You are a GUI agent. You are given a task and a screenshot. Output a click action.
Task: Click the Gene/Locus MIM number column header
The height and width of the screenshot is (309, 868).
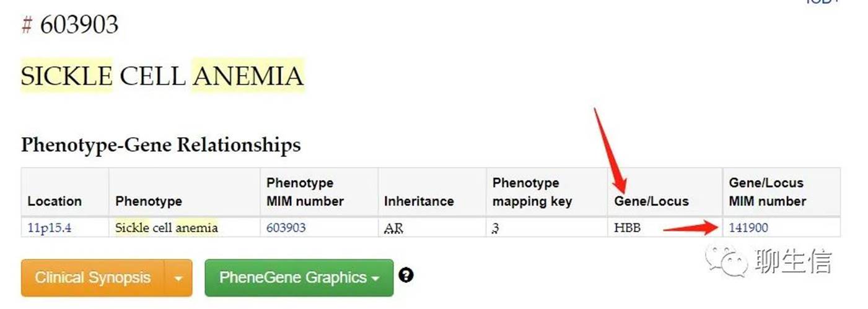767,192
